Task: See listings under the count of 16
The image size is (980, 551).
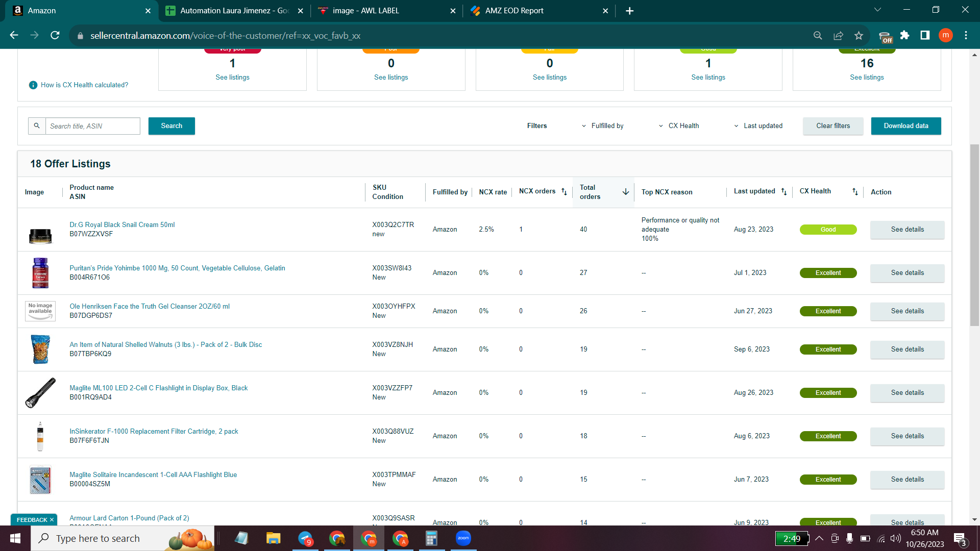Action: click(x=867, y=78)
